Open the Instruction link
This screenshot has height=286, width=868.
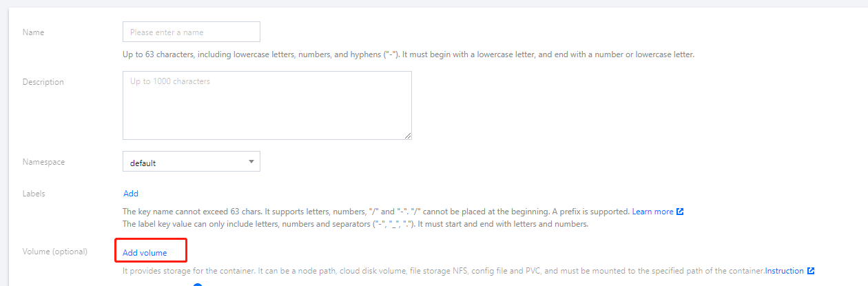(785, 271)
